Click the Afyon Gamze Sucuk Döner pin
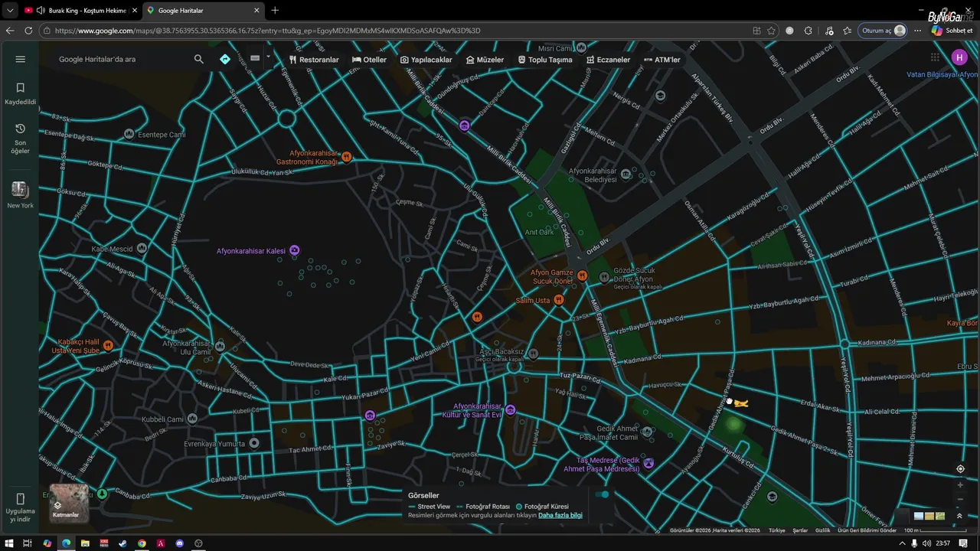The height and width of the screenshot is (551, 980). pos(583,275)
